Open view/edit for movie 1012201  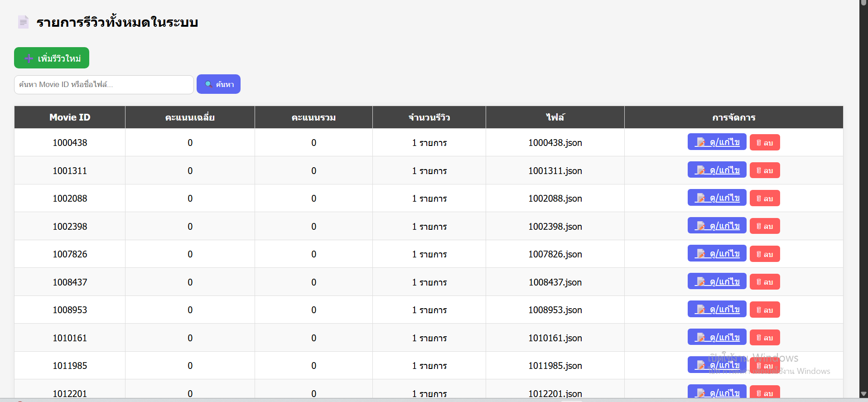tap(717, 392)
